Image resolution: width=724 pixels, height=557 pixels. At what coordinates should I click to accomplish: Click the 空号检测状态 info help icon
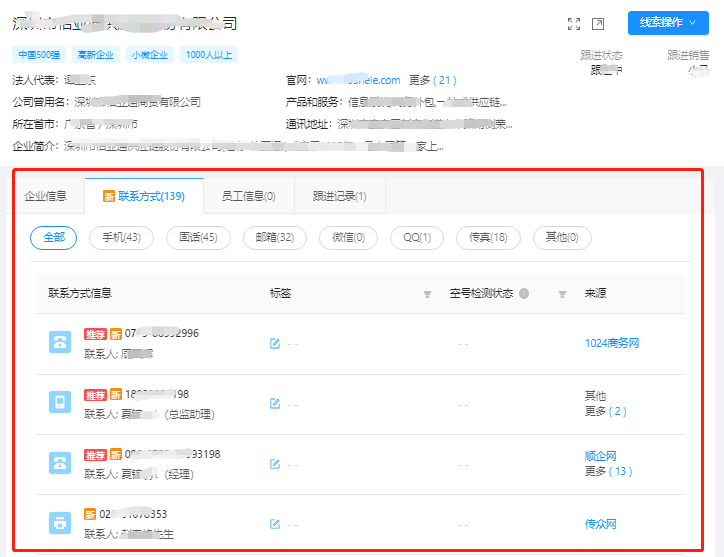(524, 293)
